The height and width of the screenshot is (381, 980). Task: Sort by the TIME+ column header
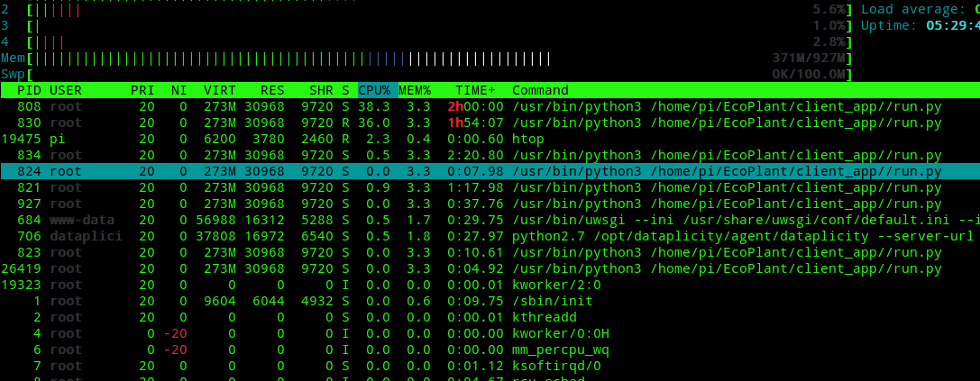point(476,90)
